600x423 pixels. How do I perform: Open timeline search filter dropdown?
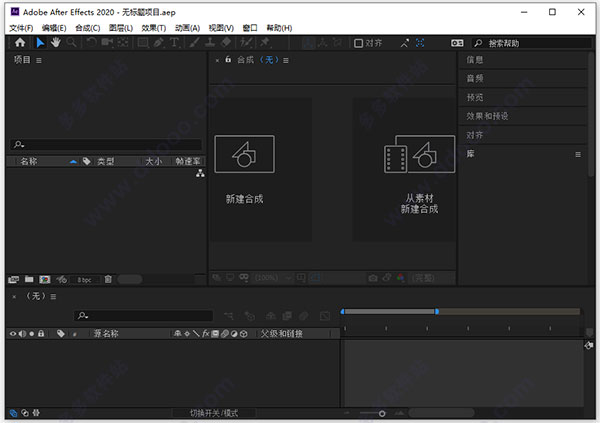pos(83,316)
